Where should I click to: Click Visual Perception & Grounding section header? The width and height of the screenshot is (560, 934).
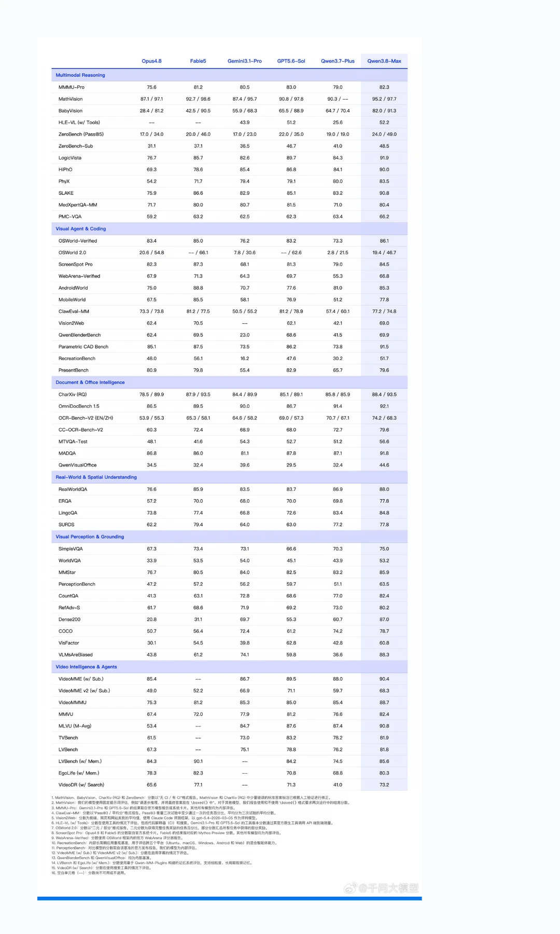click(90, 537)
